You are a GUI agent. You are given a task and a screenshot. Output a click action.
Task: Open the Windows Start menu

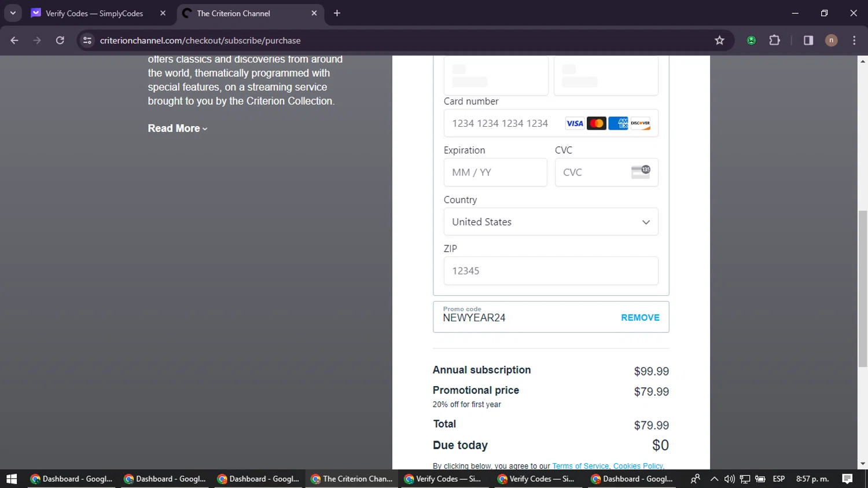pos(12,479)
